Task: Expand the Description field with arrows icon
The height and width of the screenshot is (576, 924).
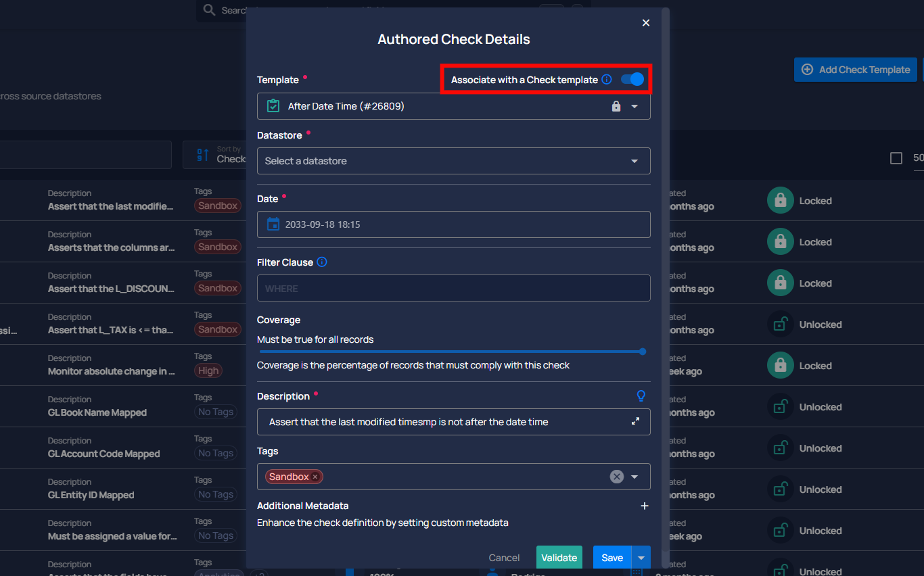Action: point(635,421)
